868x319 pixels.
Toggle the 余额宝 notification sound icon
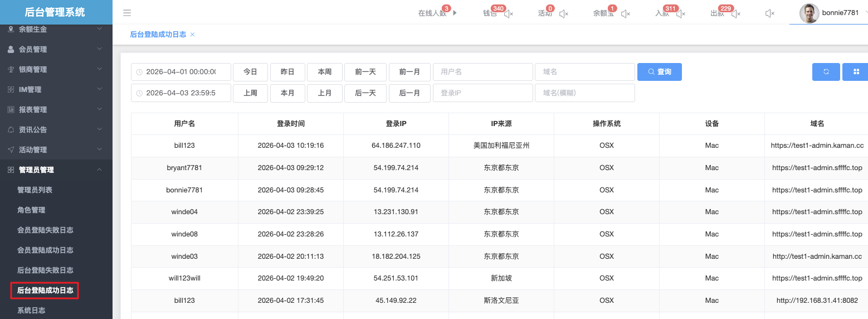coord(626,13)
